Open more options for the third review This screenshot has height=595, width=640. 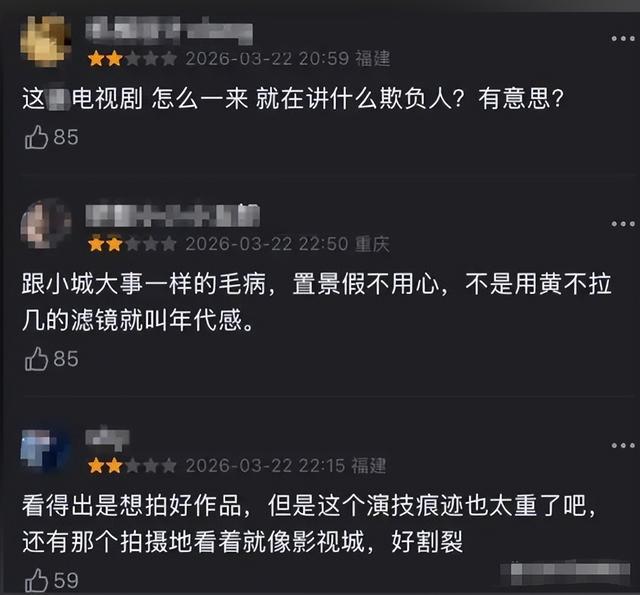point(623,445)
